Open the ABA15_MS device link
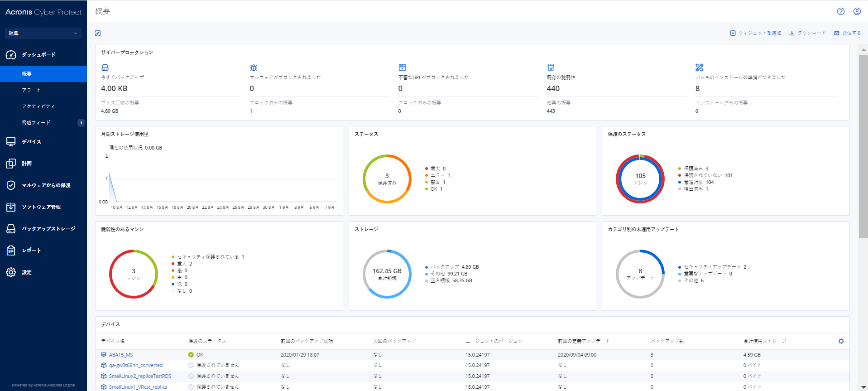The image size is (868, 391). (121, 355)
